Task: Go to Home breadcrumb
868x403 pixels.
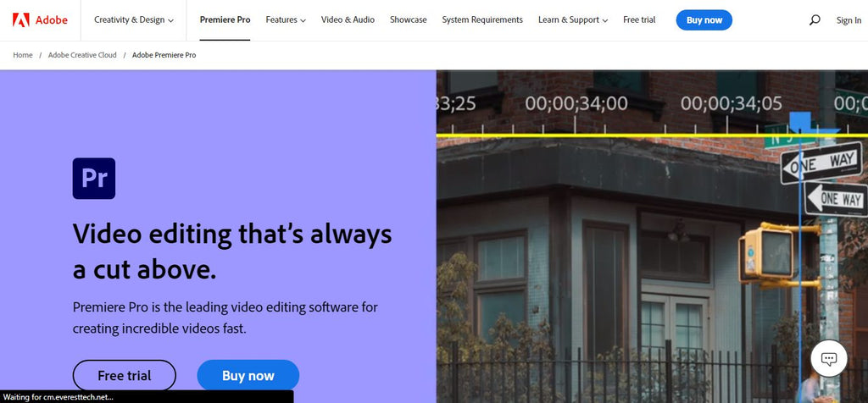Action: click(x=23, y=55)
